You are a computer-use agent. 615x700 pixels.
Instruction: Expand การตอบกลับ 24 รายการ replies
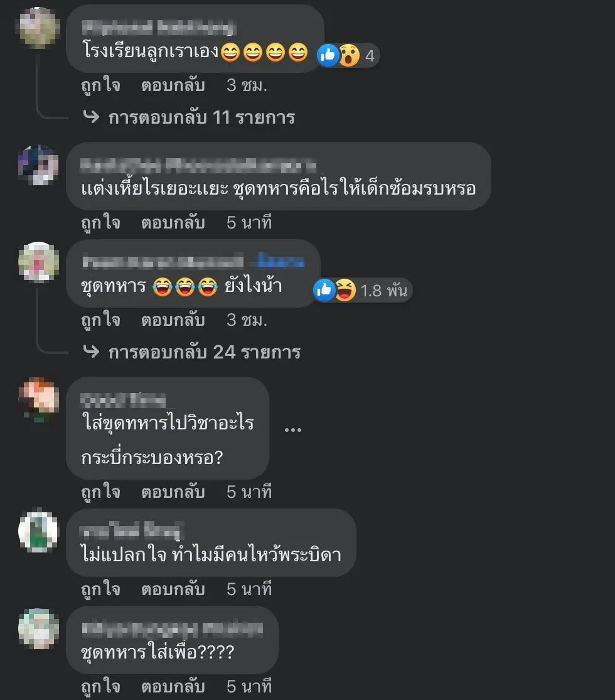(x=205, y=352)
